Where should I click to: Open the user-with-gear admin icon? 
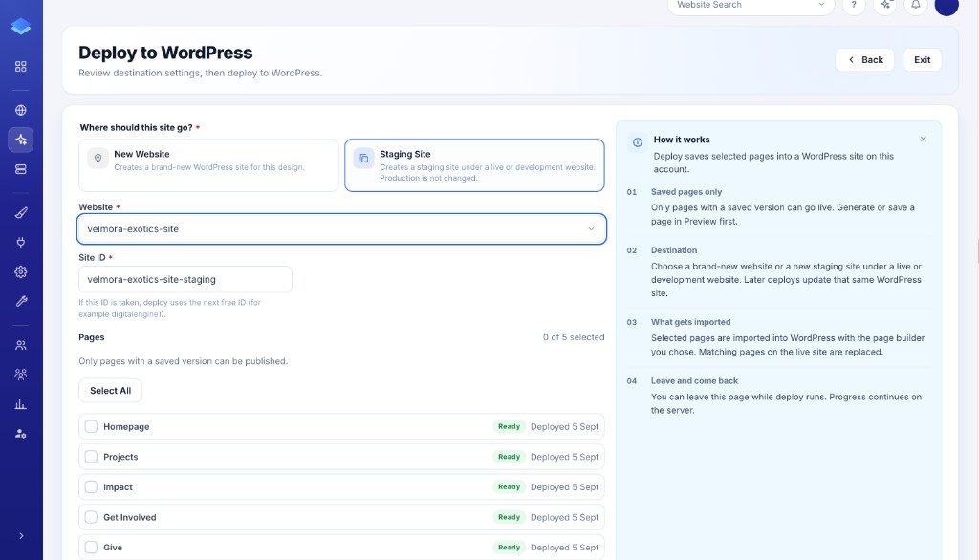click(21, 433)
